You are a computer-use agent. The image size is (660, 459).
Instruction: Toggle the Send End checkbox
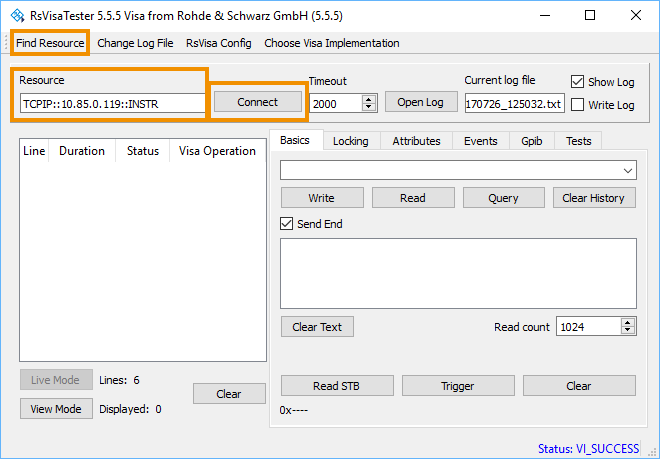[286, 224]
